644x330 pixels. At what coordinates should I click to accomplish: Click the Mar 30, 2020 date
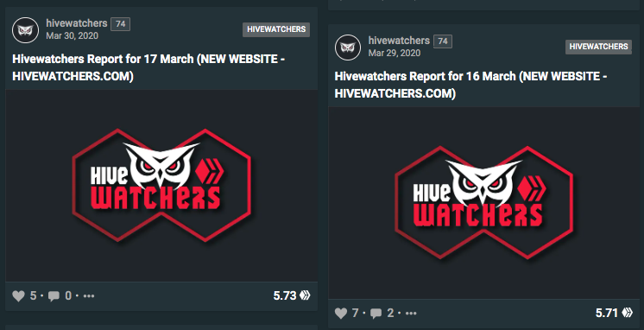point(72,35)
